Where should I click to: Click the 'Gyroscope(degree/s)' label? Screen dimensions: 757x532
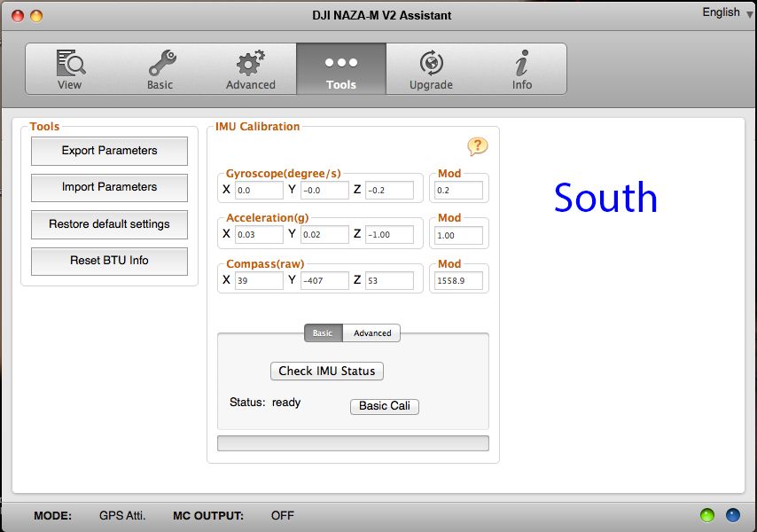(x=284, y=173)
